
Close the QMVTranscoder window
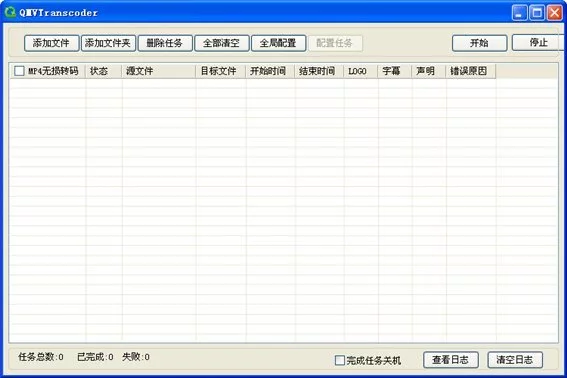coord(554,13)
